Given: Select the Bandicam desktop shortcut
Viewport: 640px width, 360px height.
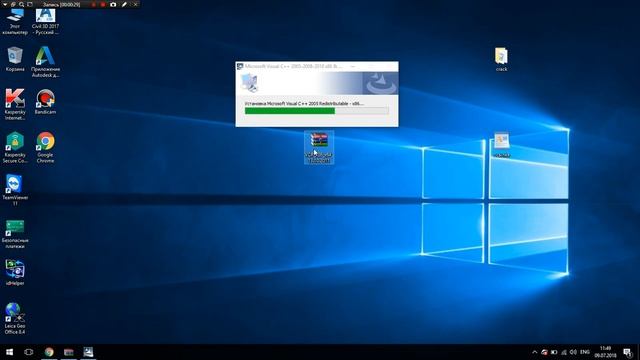Looking at the screenshot, I should [x=45, y=102].
